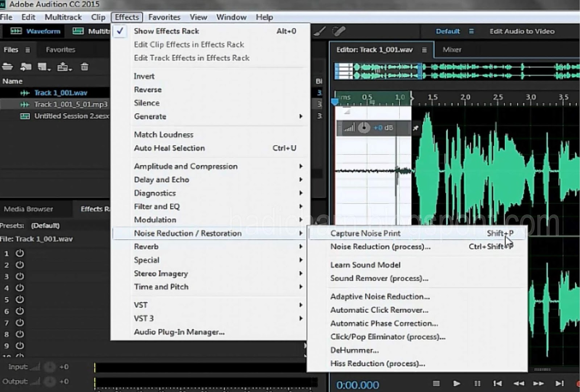The image size is (580, 392).
Task: Toggle power for effects slot 4
Action: click(x=20, y=288)
